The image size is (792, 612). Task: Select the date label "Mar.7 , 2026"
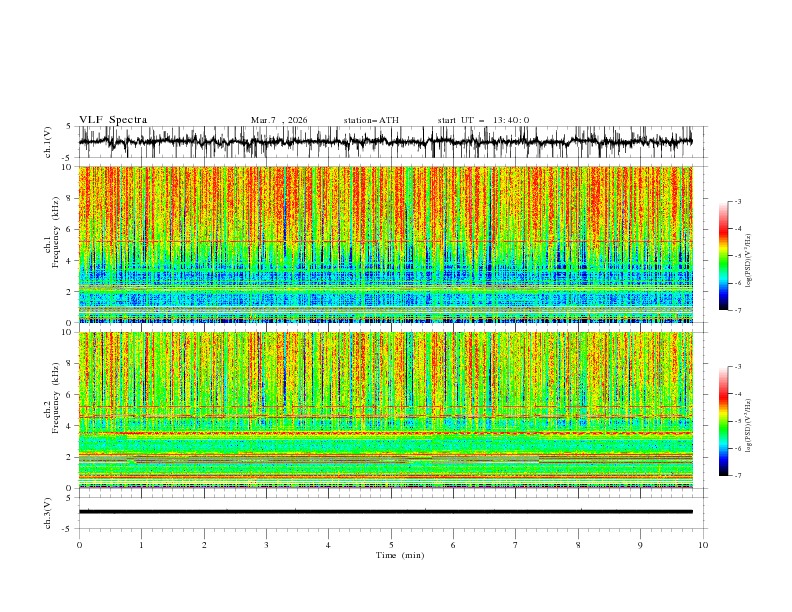click(279, 120)
